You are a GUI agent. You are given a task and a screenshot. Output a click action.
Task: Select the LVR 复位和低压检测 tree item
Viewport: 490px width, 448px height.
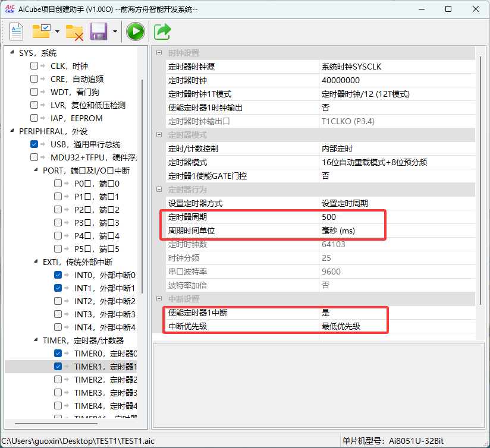pyautogui.click(x=88, y=105)
